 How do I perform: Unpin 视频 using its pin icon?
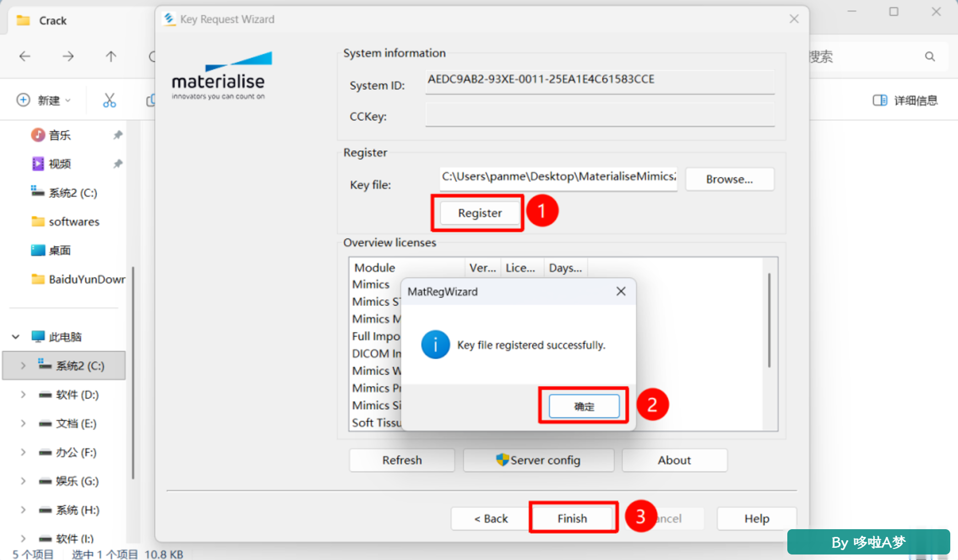click(x=117, y=164)
